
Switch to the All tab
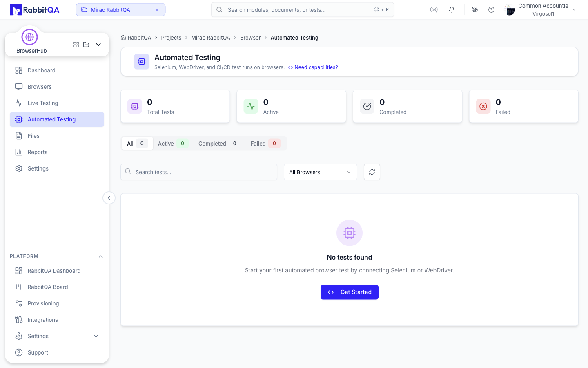[x=137, y=144]
